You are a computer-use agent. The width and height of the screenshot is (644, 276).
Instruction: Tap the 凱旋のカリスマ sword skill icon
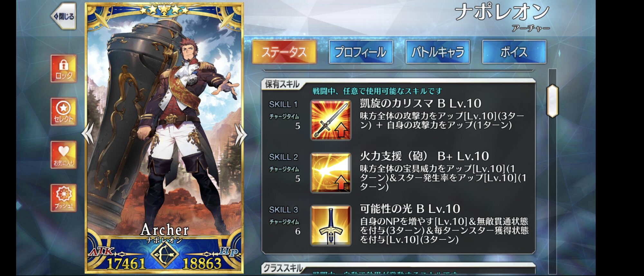[x=331, y=120]
